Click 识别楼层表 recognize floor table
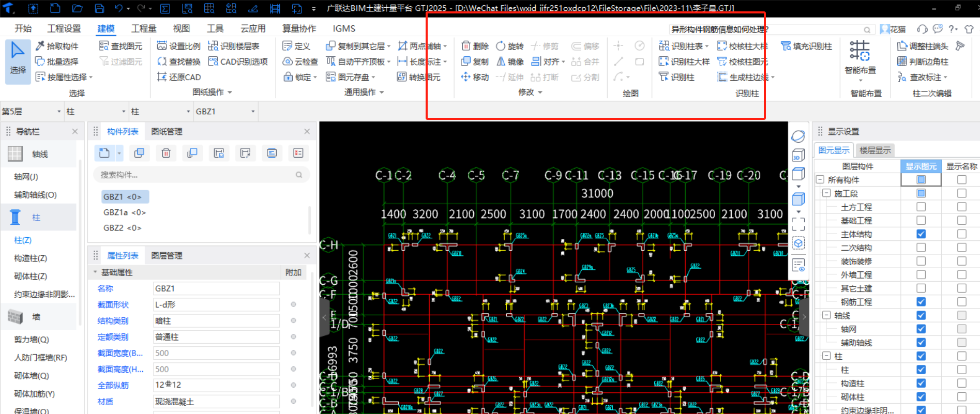Screen dimensions: 980x414 (x=233, y=46)
